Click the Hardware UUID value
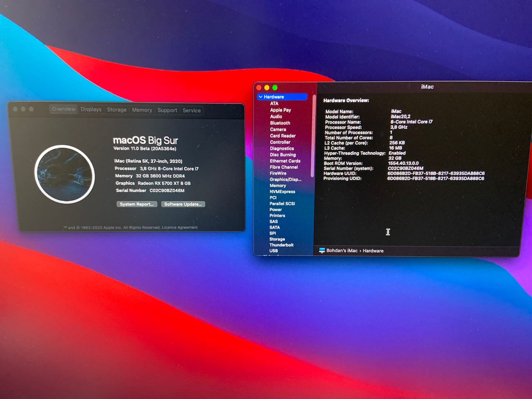The image size is (532, 399). click(x=436, y=173)
